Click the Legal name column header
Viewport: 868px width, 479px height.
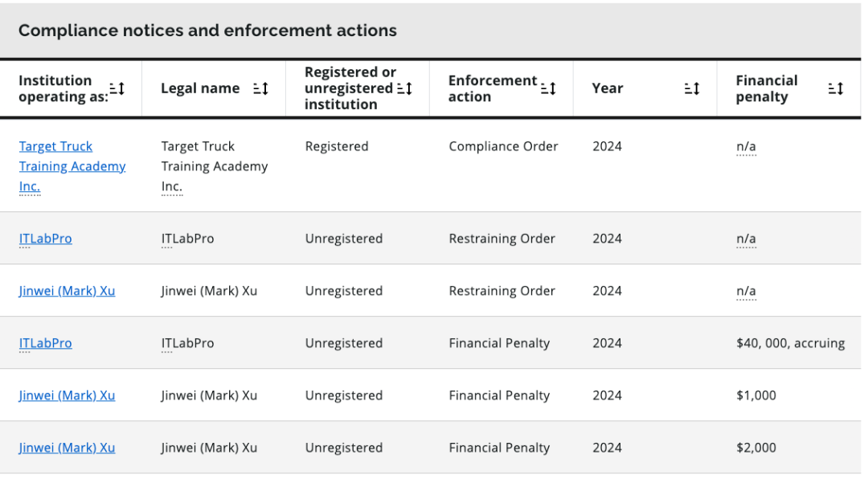(x=200, y=88)
